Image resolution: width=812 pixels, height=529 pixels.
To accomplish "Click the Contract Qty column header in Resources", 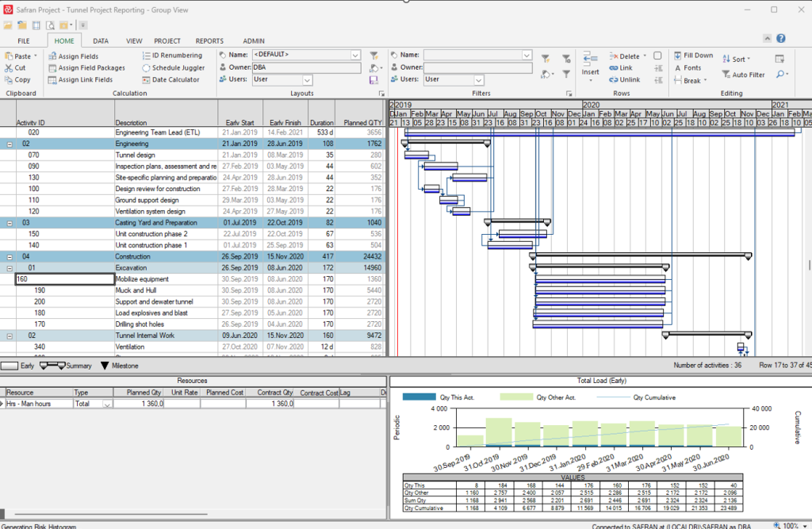I will coord(270,393).
